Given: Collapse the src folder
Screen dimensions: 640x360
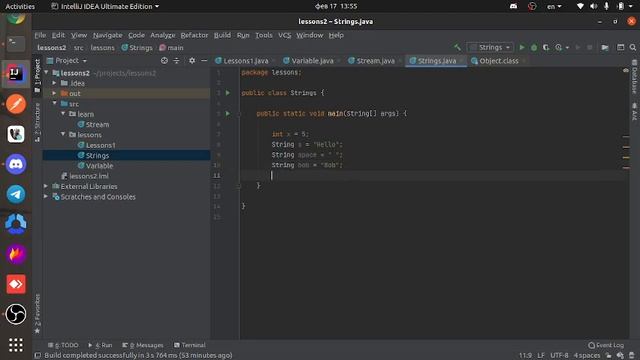Looking at the screenshot, I should 55,103.
